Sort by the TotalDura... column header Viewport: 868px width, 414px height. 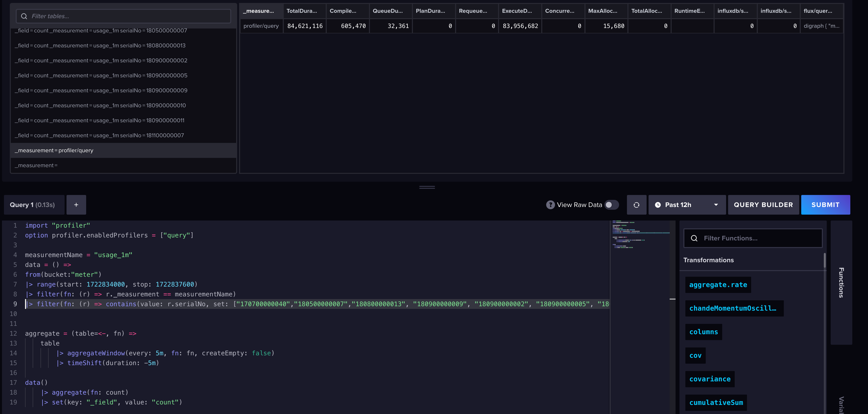tap(305, 11)
